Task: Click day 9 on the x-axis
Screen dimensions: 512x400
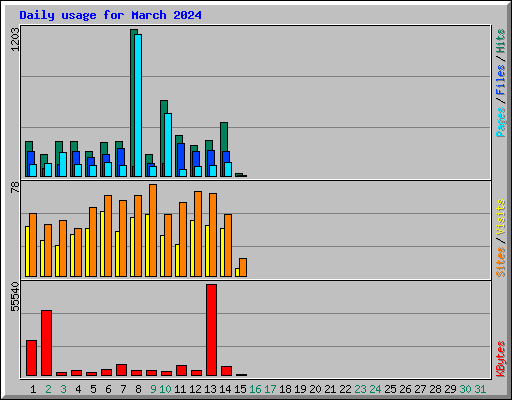Action: [x=153, y=389]
